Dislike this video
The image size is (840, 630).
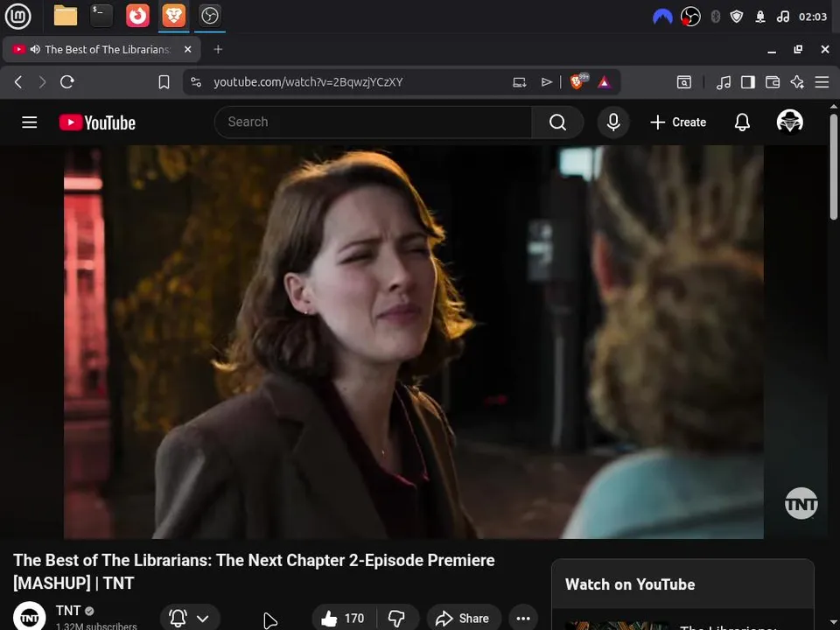(397, 619)
